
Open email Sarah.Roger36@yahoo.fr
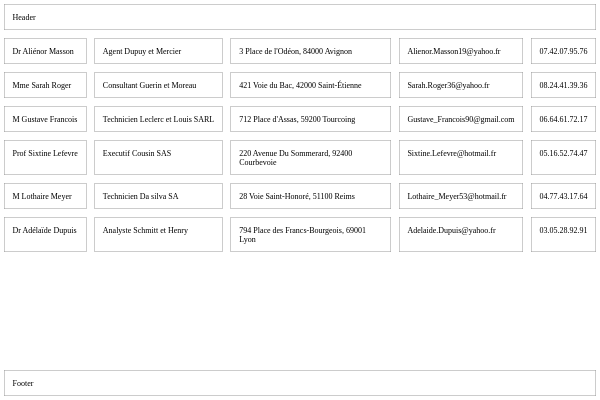460,85
